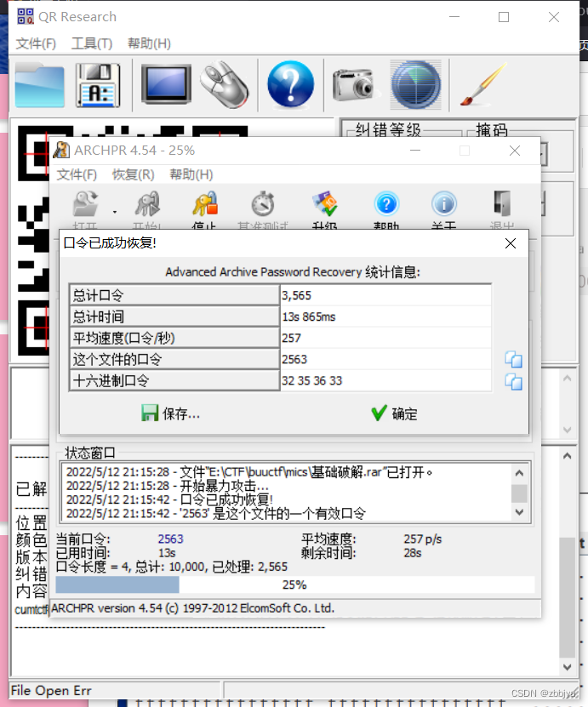Click the 28s remaining time value
Viewport: 588px width, 707px height.
[x=412, y=553]
